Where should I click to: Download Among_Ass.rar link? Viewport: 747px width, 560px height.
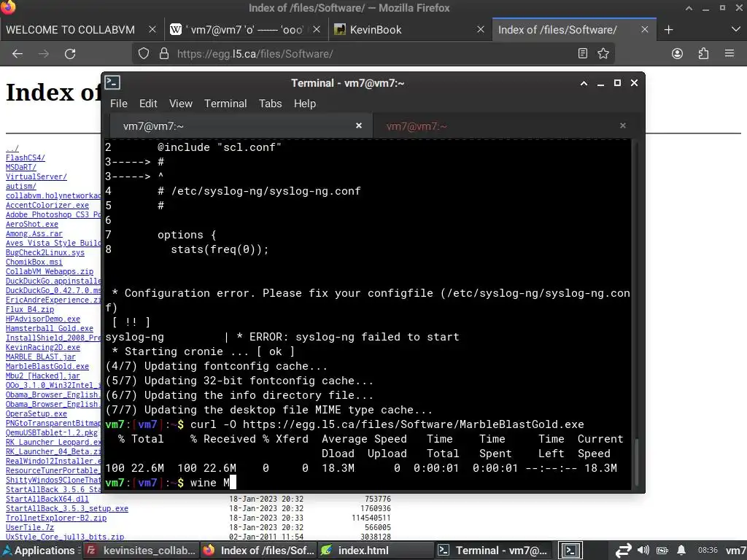click(34, 233)
